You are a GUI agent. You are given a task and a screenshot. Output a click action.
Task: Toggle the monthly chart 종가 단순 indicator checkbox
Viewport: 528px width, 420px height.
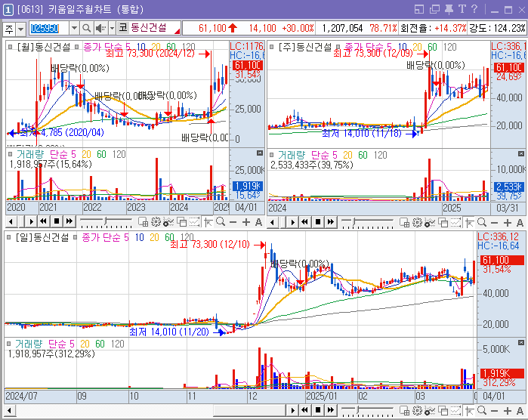(77, 47)
